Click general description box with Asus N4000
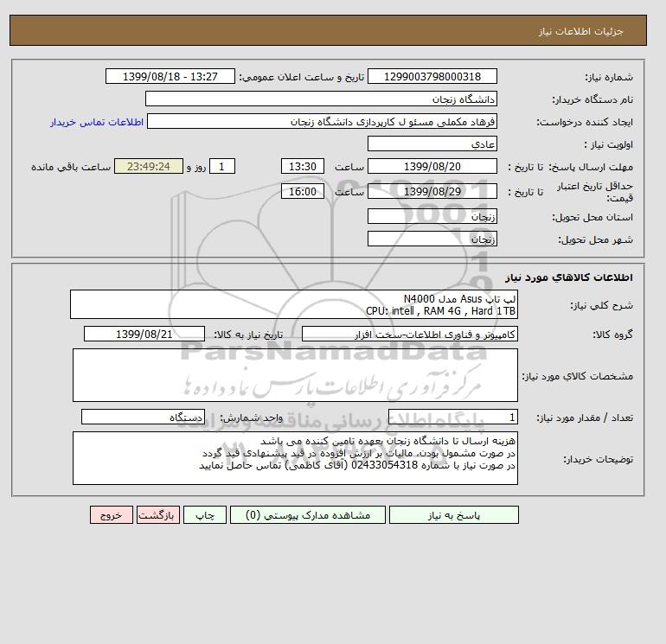This screenshot has height=644, width=666. 294,304
